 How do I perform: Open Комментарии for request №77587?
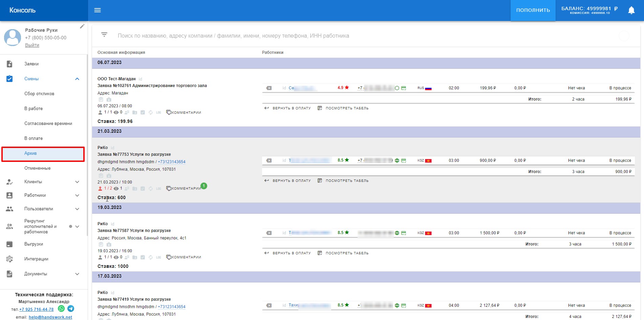pyautogui.click(x=184, y=257)
